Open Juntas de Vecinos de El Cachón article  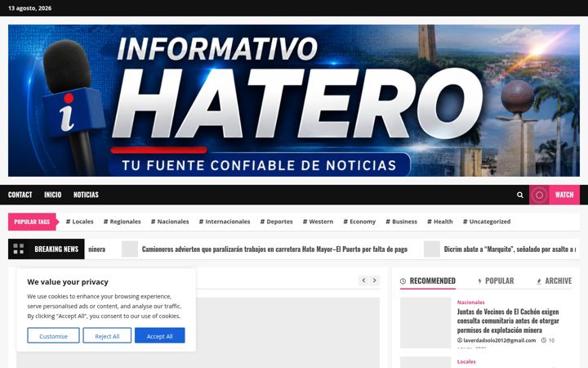(x=508, y=321)
